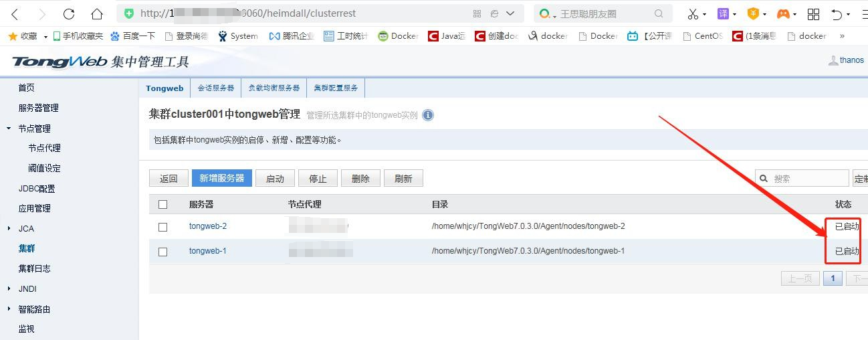
Task: Open the 公开课 bilibili bookmark
Action: pos(650,36)
